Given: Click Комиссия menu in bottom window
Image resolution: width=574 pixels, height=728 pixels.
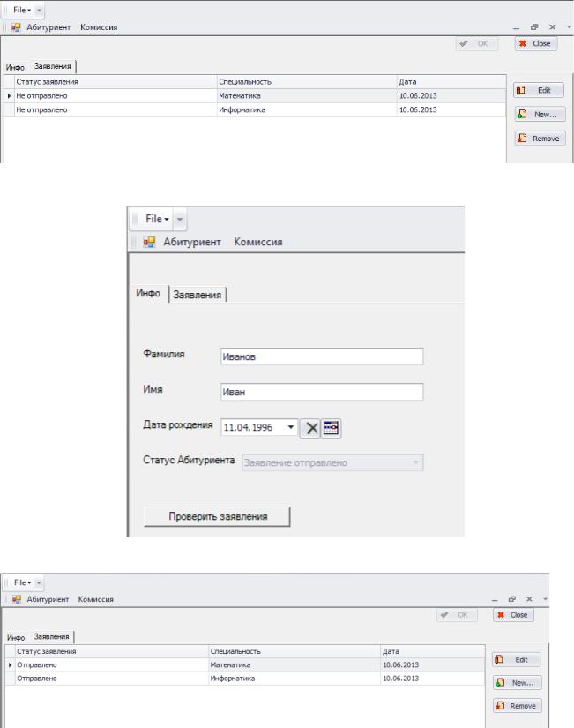Looking at the screenshot, I should click(x=95, y=599).
